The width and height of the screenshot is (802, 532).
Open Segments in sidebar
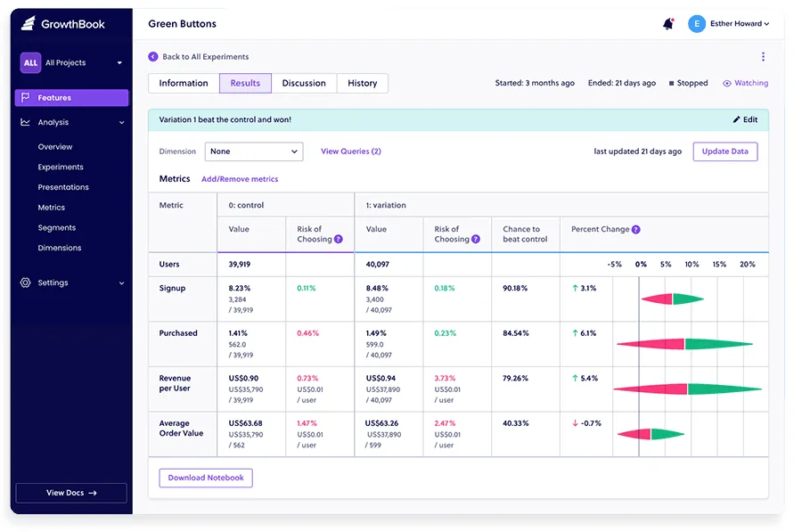[57, 227]
